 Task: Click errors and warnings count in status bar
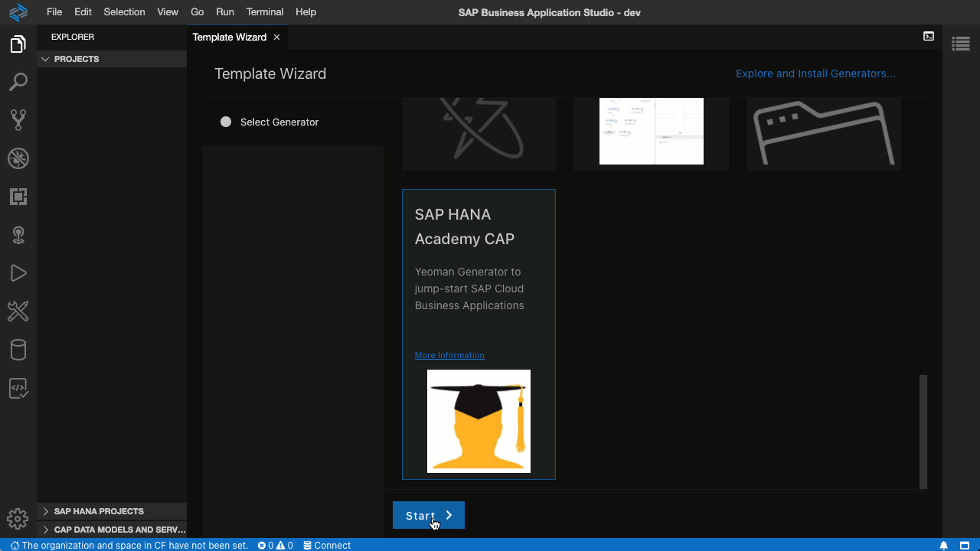[x=276, y=546]
